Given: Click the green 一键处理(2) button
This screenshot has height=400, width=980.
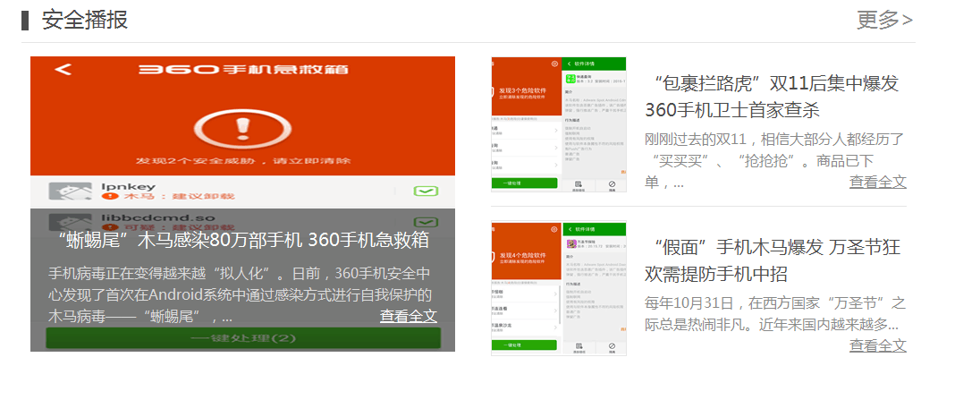Looking at the screenshot, I should pyautogui.click(x=243, y=338).
